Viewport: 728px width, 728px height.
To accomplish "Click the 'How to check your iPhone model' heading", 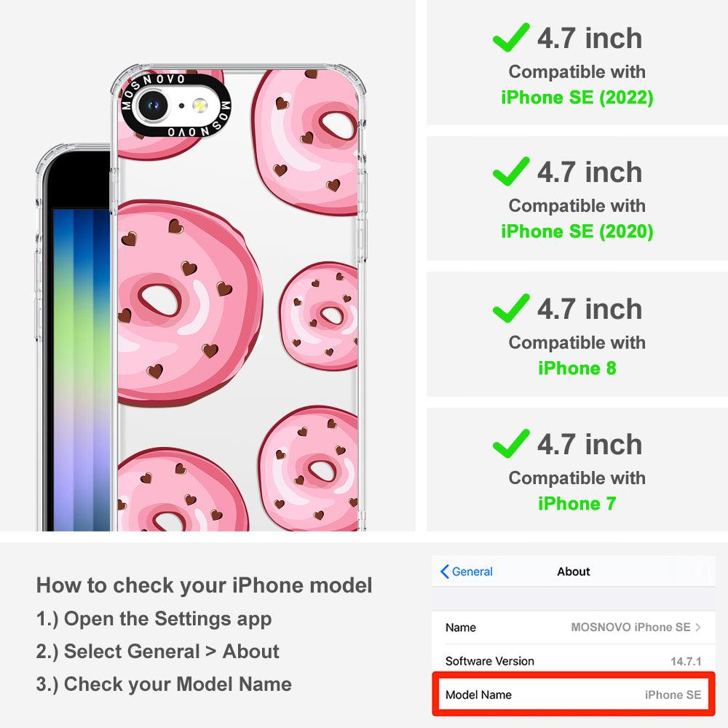I will (205, 585).
